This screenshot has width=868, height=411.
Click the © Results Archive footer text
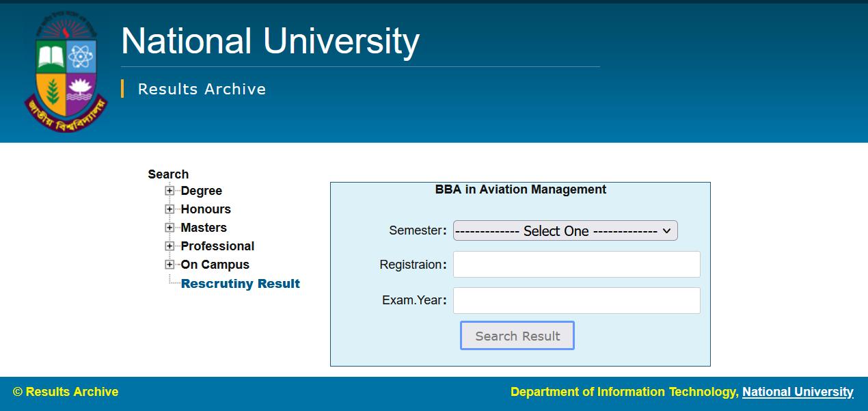[x=66, y=392]
